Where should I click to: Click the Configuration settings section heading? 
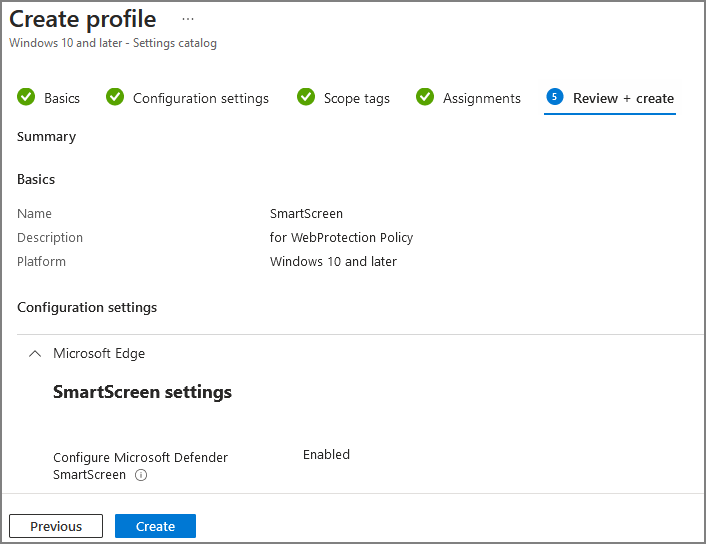click(87, 308)
